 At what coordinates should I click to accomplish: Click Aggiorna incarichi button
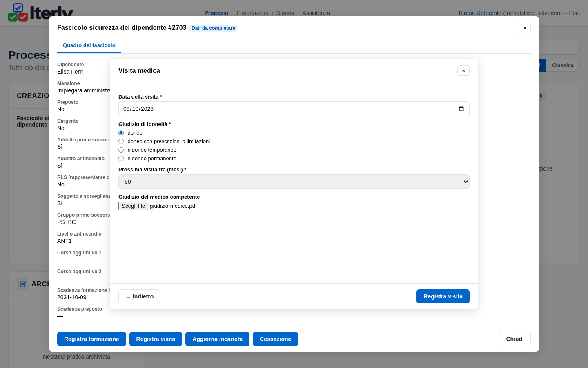(217, 339)
